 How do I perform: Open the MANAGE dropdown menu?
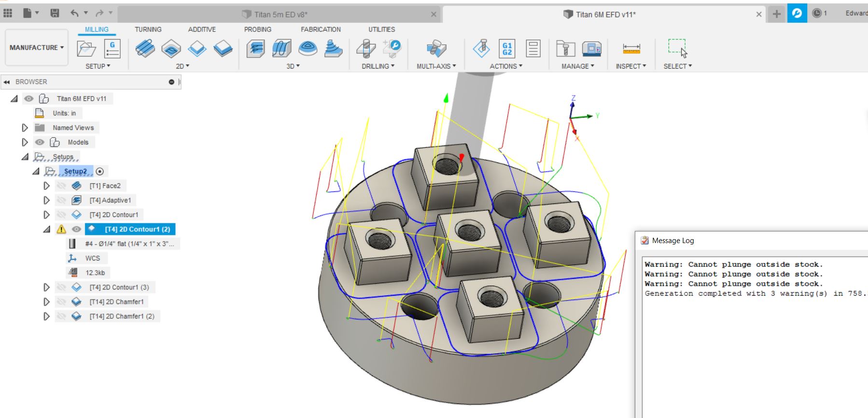pyautogui.click(x=578, y=66)
